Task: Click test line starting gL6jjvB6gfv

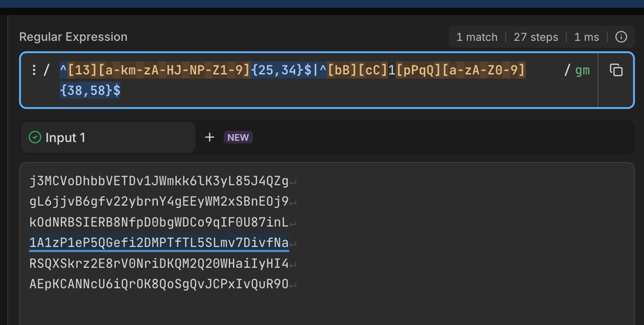Action: coord(159,202)
